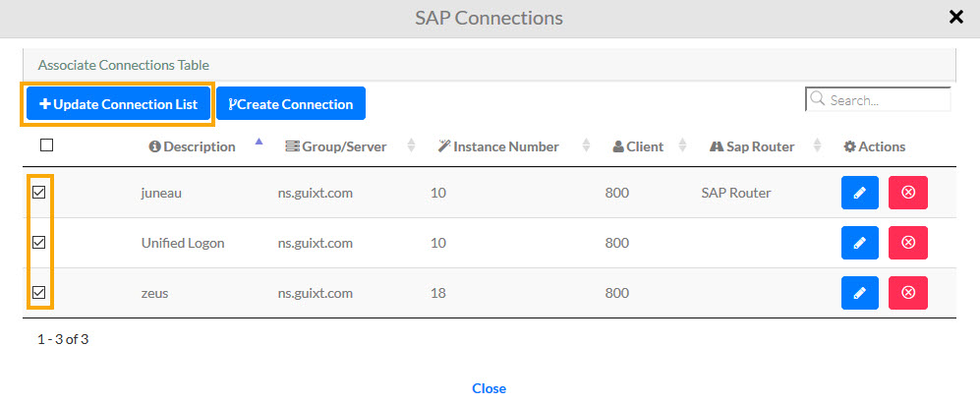Viewport: 980px width, 404px height.
Task: Close the SAP Connections dialog with X
Action: (x=956, y=18)
